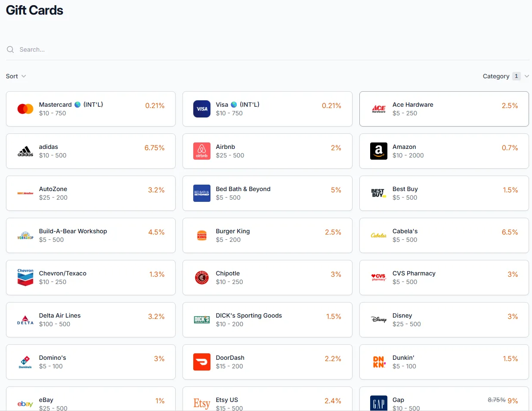
Task: Click the adidas 6.75% cashback rate
Action: 155,148
